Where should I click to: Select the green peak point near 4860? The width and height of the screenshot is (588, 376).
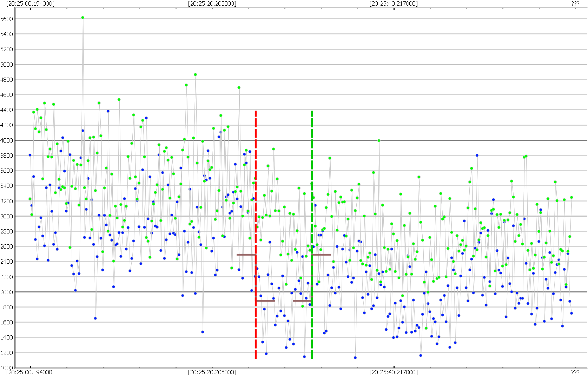(195, 74)
